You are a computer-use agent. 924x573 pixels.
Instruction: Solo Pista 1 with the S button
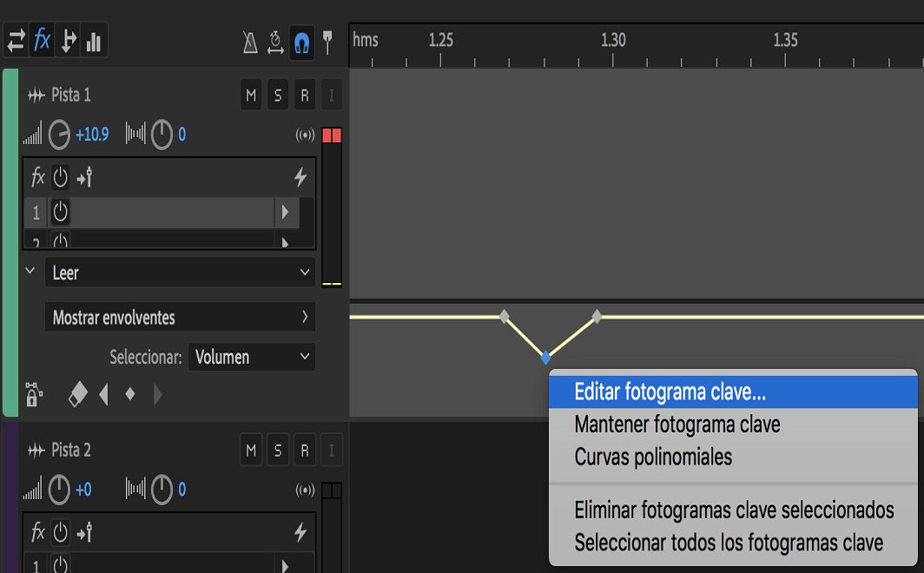[x=278, y=95]
